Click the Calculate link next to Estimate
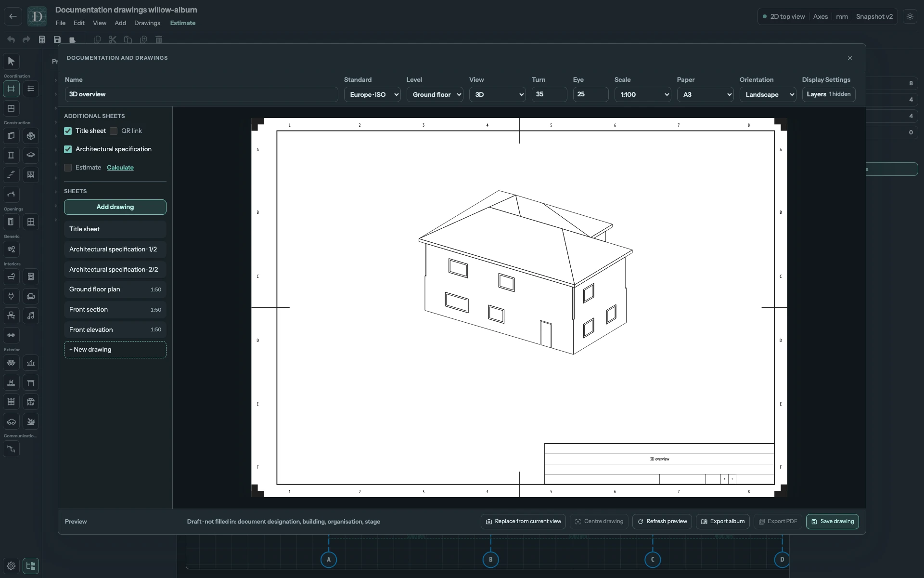Screen dimensions: 924x578 click(120, 168)
